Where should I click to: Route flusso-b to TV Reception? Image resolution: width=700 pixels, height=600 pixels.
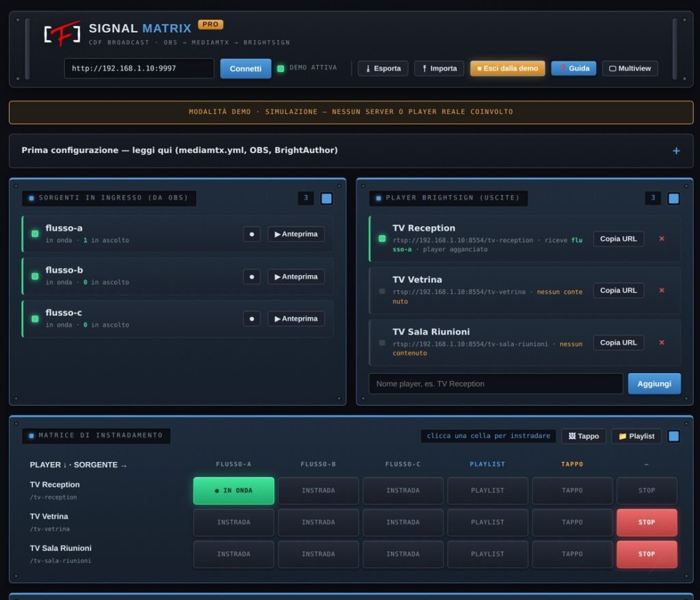319,491
